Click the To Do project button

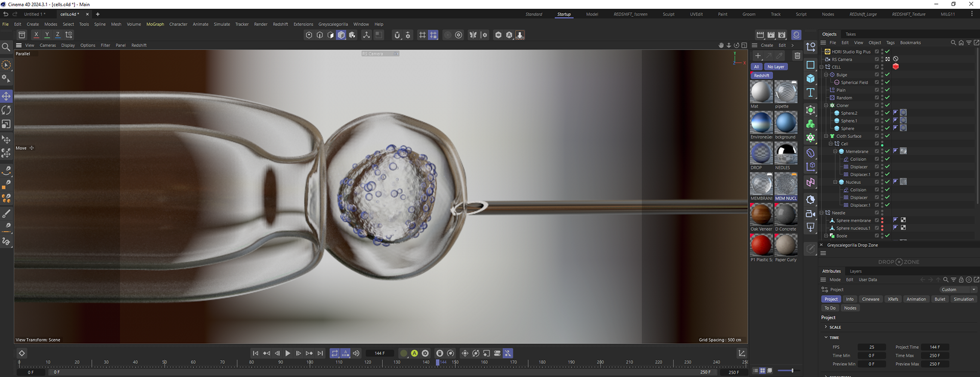(830, 308)
